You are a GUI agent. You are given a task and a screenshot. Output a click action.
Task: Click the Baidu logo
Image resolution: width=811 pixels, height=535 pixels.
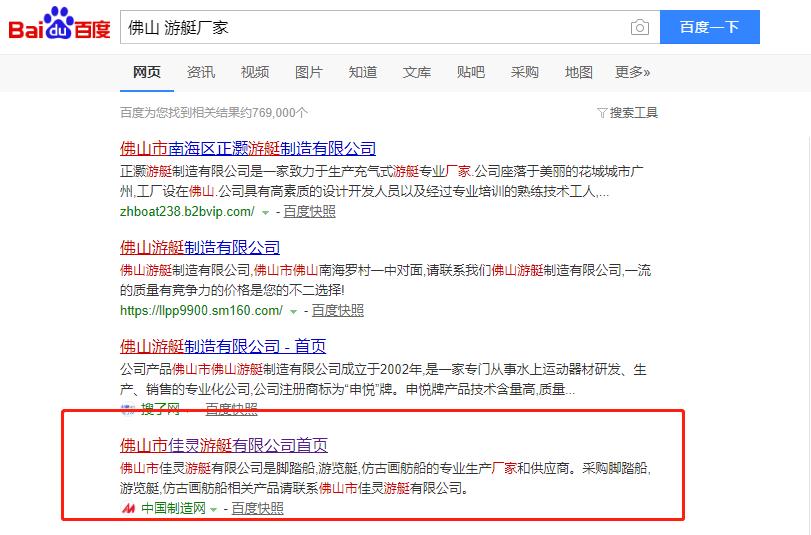(x=59, y=24)
